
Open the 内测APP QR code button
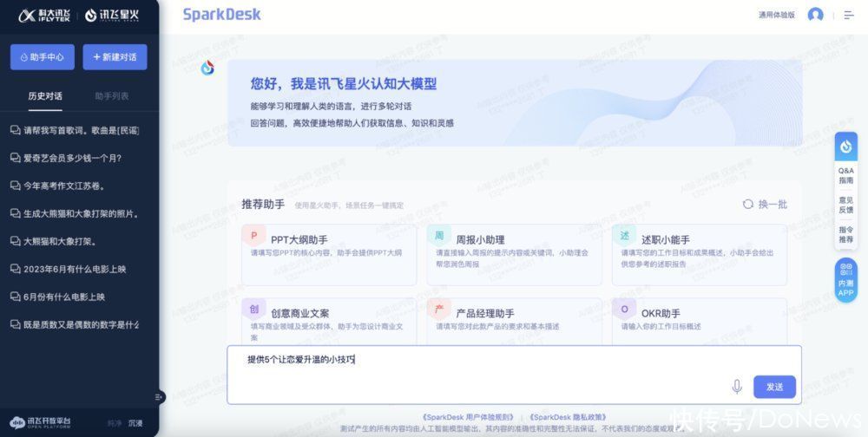(845, 280)
